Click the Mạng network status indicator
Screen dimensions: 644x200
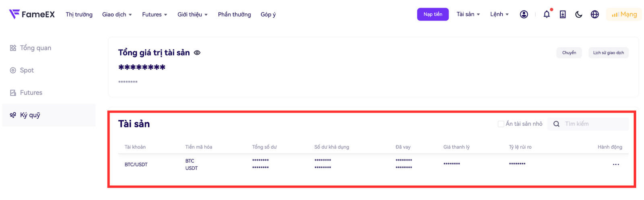(x=624, y=14)
